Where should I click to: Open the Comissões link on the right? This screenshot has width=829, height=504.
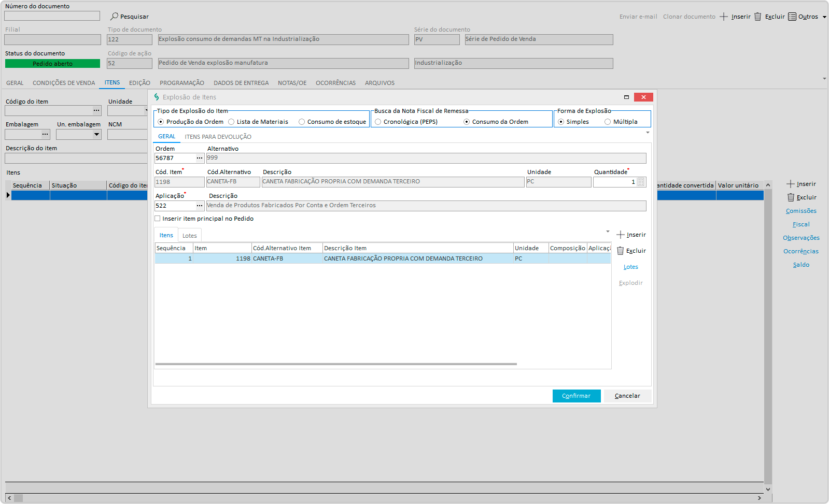click(x=801, y=211)
